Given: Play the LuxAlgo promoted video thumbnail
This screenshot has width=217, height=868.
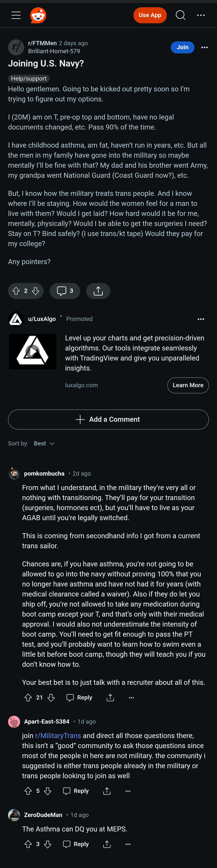Looking at the screenshot, I should [33, 351].
